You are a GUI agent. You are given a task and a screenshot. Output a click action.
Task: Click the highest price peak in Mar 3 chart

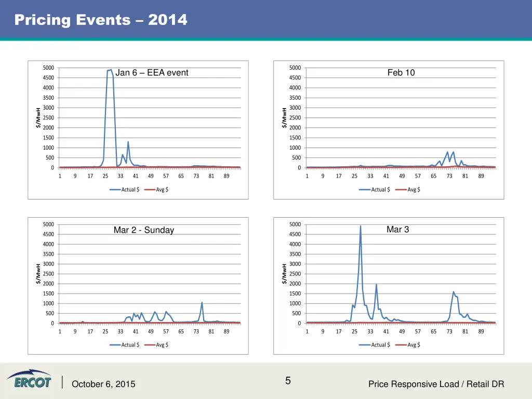coord(360,226)
